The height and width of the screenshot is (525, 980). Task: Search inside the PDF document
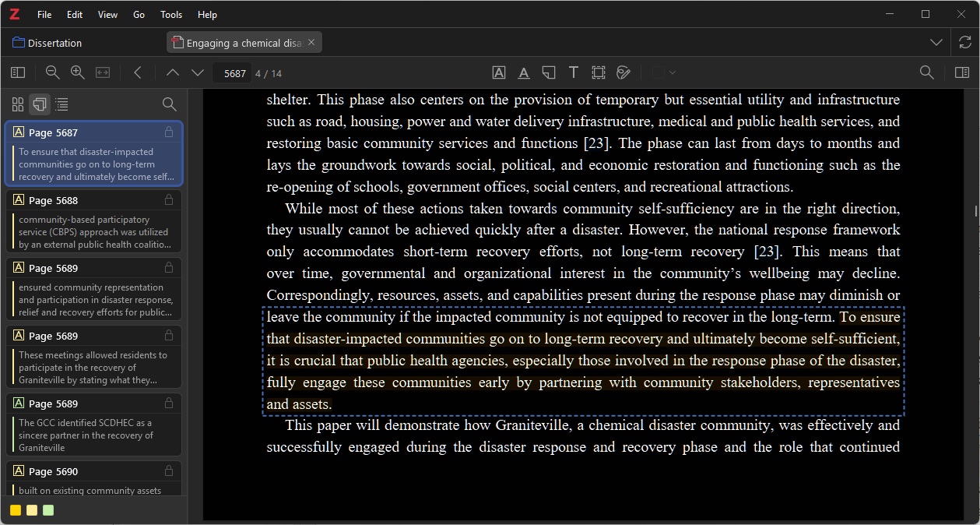pyautogui.click(x=927, y=72)
